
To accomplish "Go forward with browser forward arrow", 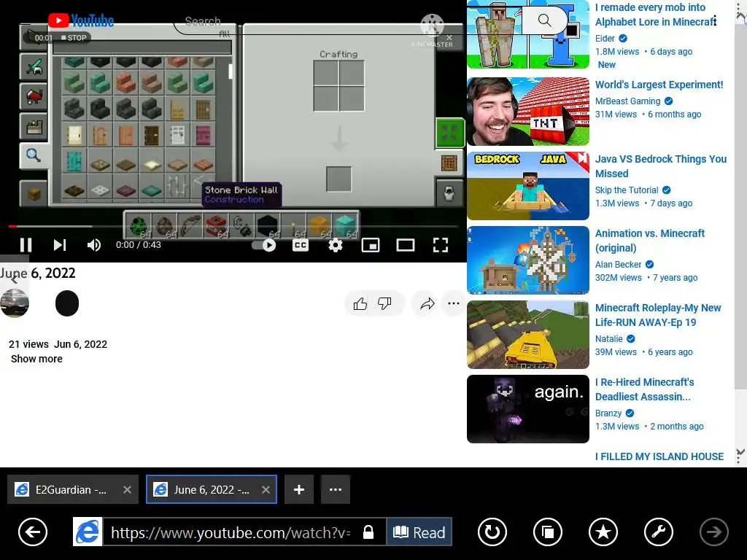I will 713,532.
